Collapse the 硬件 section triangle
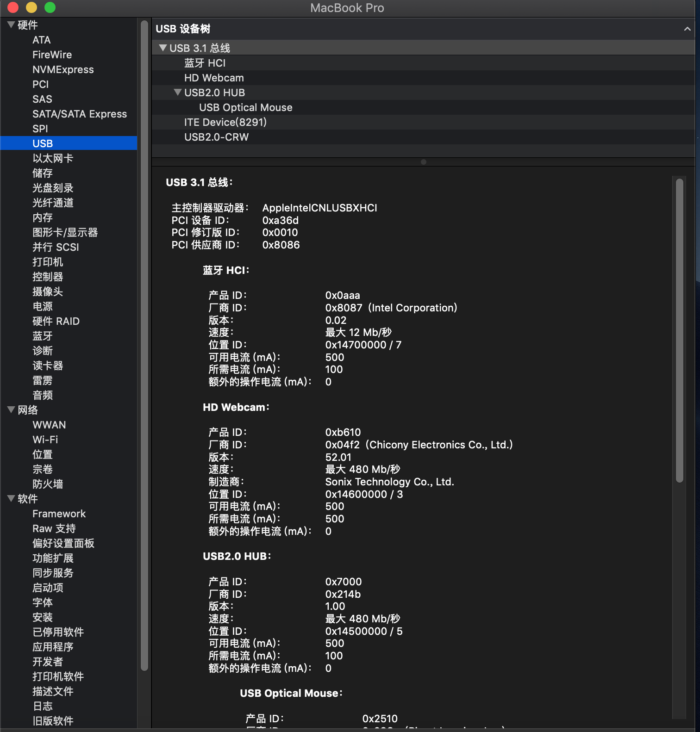The height and width of the screenshot is (732, 700). (11, 25)
